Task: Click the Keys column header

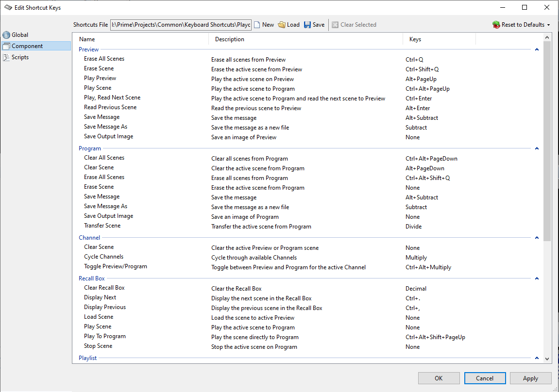Action: coord(439,39)
